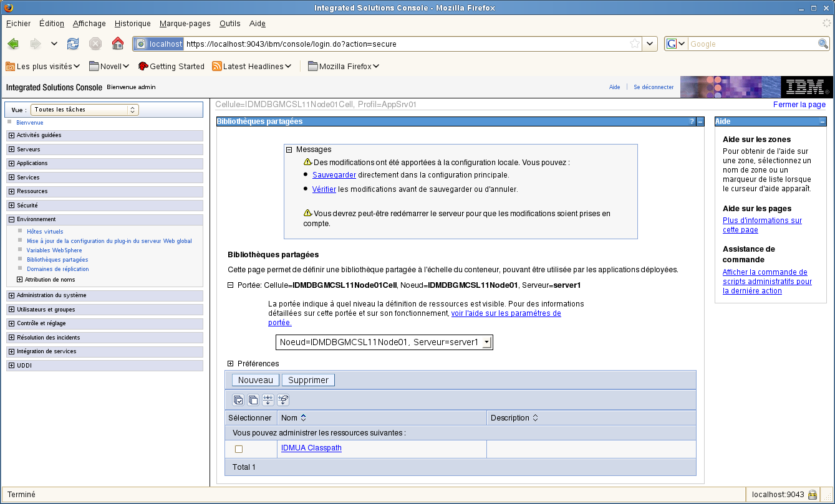Reload the current page
The image size is (835, 504).
(73, 44)
